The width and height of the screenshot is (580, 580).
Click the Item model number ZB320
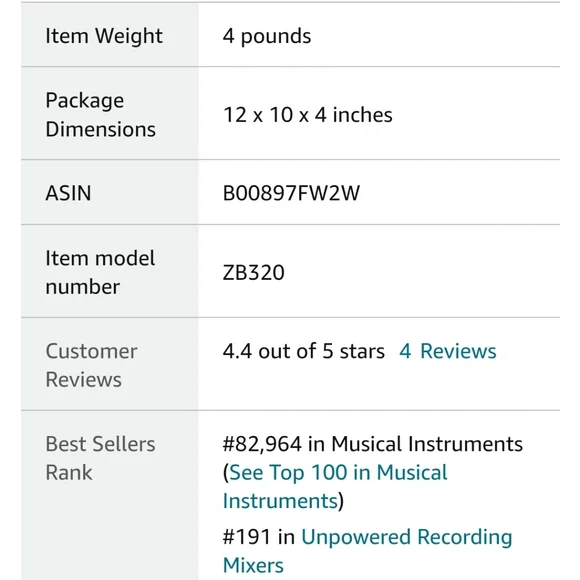click(x=253, y=272)
